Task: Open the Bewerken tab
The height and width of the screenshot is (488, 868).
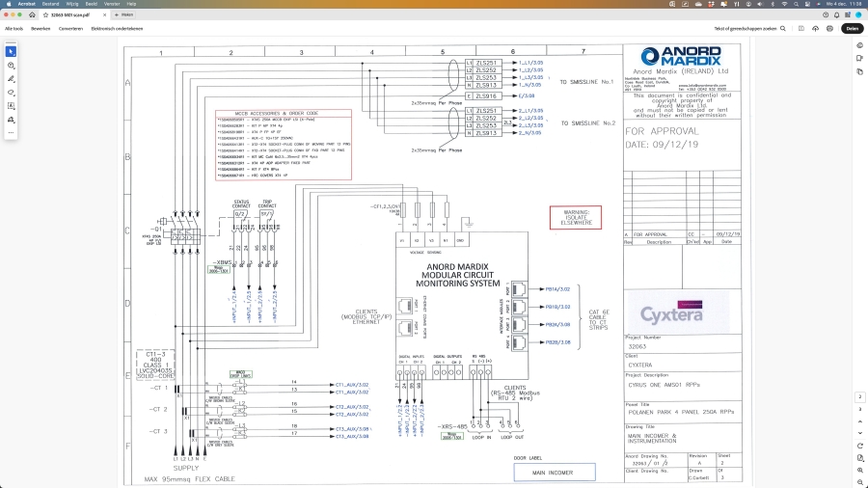Action: click(x=41, y=29)
